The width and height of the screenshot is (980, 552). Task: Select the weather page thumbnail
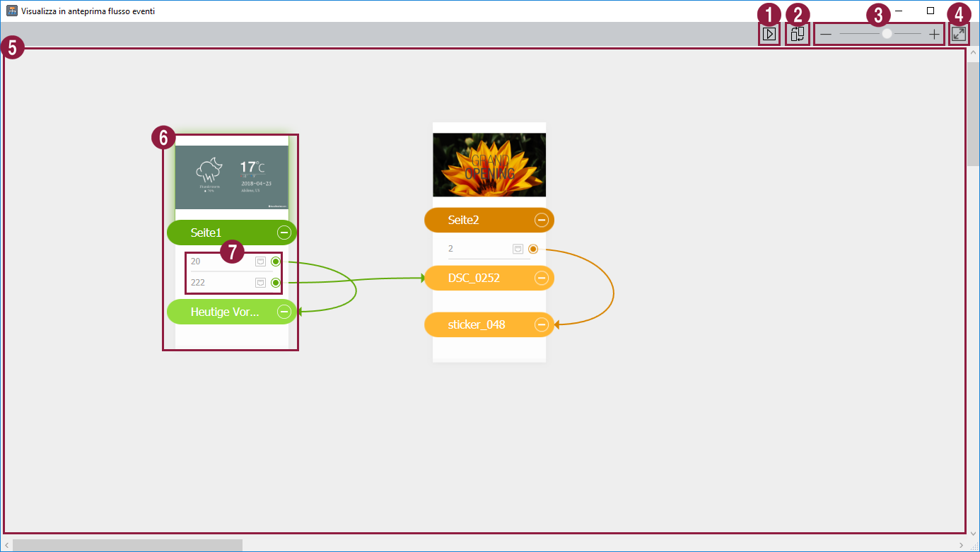(232, 177)
